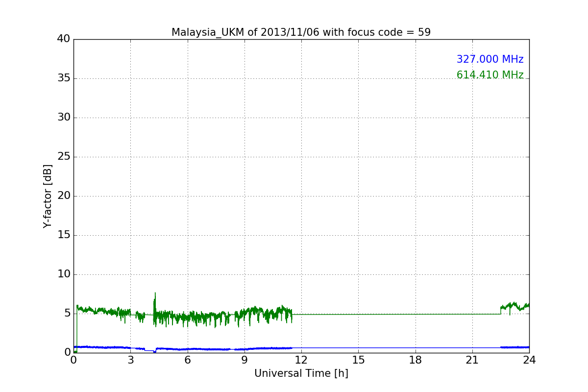The width and height of the screenshot is (588, 392).
Task: Click the x-axis tick label 24
Action: pos(529,360)
